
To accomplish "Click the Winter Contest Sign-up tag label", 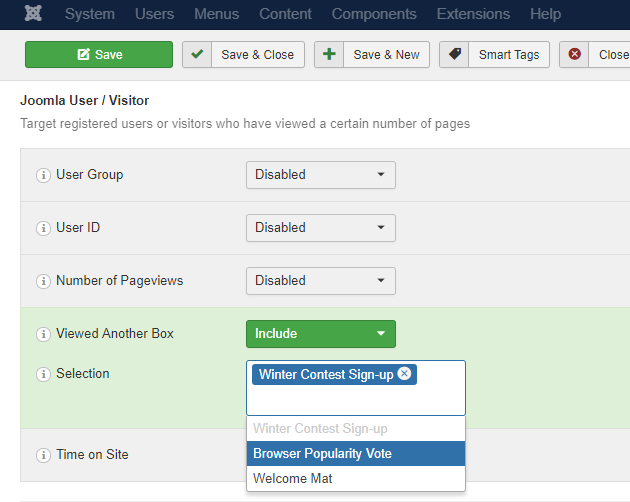I will 326,375.
